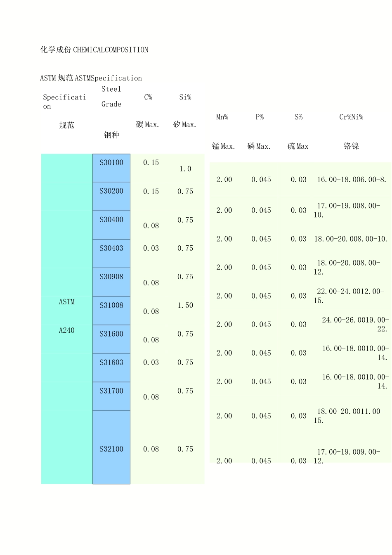Select the 1.50 silicon value
The image size is (392, 555).
coord(185,305)
